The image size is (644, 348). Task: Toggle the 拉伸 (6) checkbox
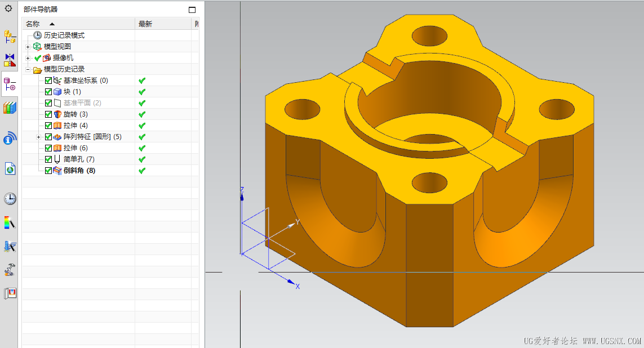pyautogui.click(x=48, y=148)
